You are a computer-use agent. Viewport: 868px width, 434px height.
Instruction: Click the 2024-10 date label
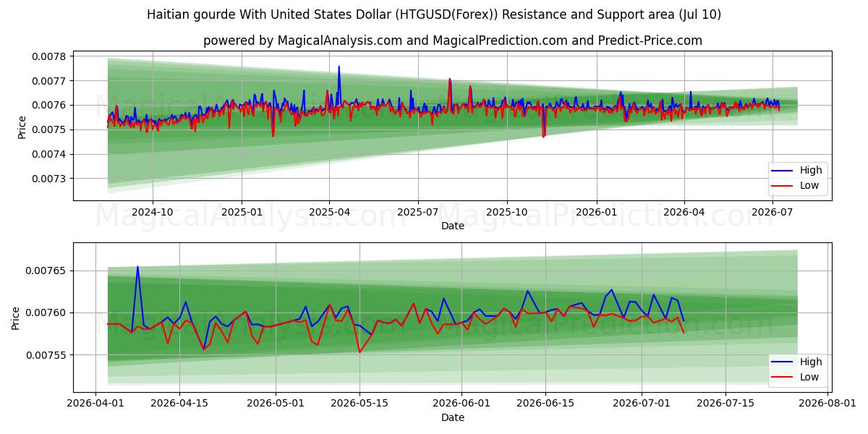coord(153,213)
